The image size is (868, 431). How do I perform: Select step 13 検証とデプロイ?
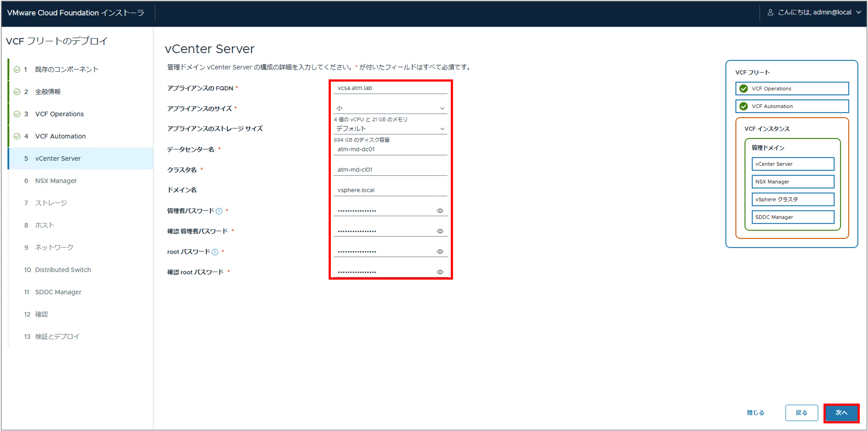point(81,336)
